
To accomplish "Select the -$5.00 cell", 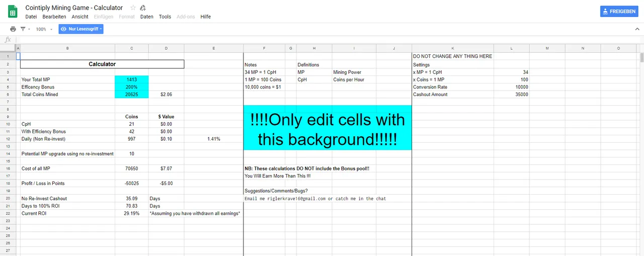I will tap(166, 184).
